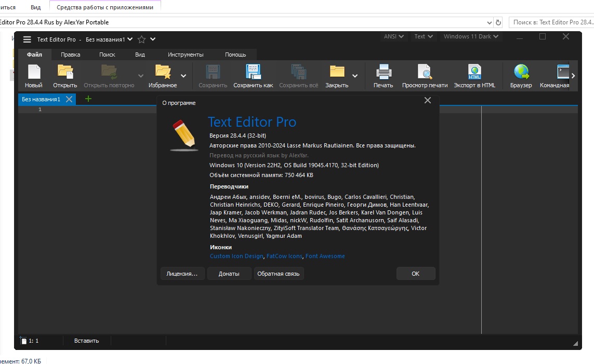Click the Обратная связь button
Image resolution: width=594 pixels, height=364 pixels.
point(279,274)
